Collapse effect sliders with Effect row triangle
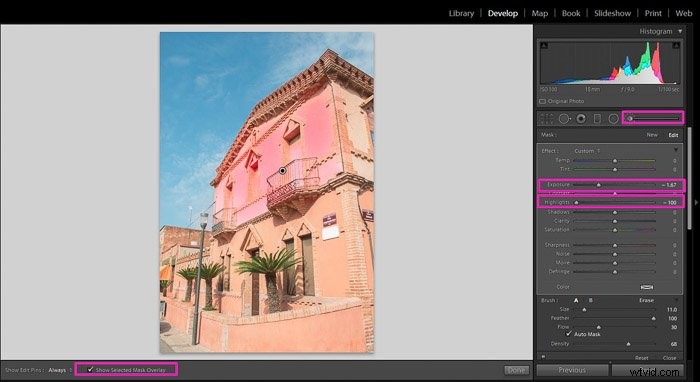Viewport: 700px width, 382px height. click(676, 150)
